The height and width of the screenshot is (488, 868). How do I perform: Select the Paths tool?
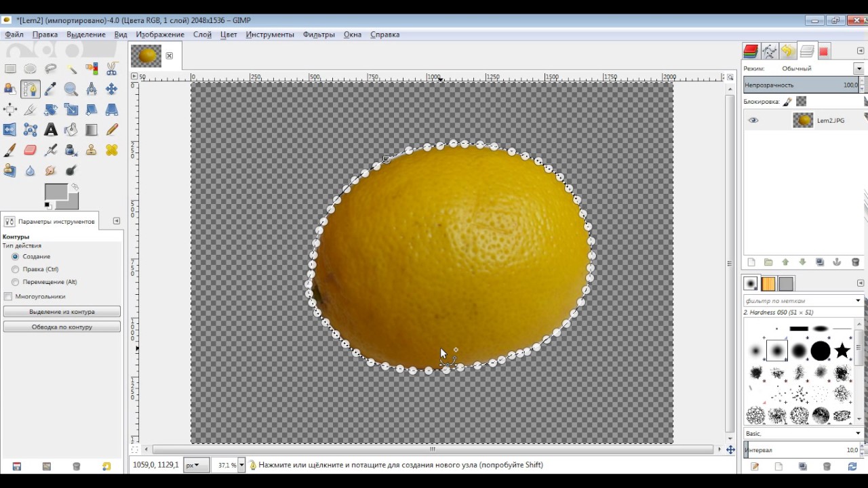pos(31,89)
